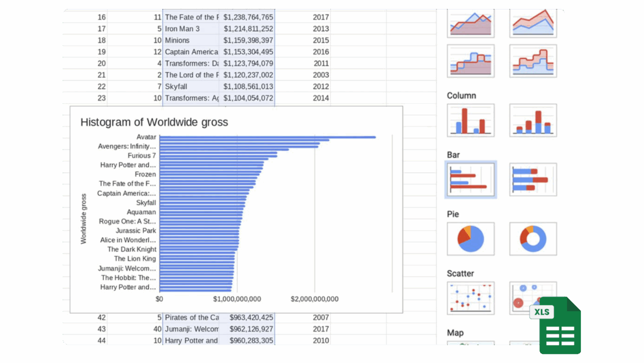Click the 'Avatar' axis label in chart

click(x=146, y=137)
